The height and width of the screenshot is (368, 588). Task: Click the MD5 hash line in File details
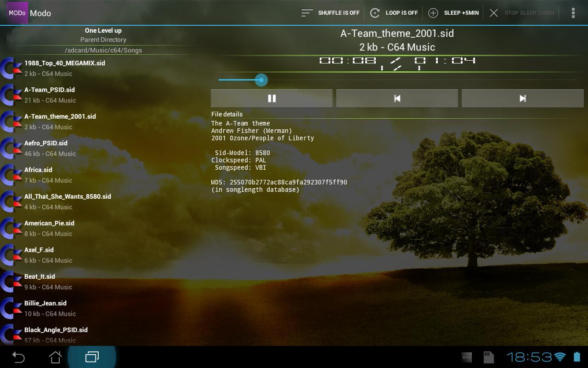point(279,182)
